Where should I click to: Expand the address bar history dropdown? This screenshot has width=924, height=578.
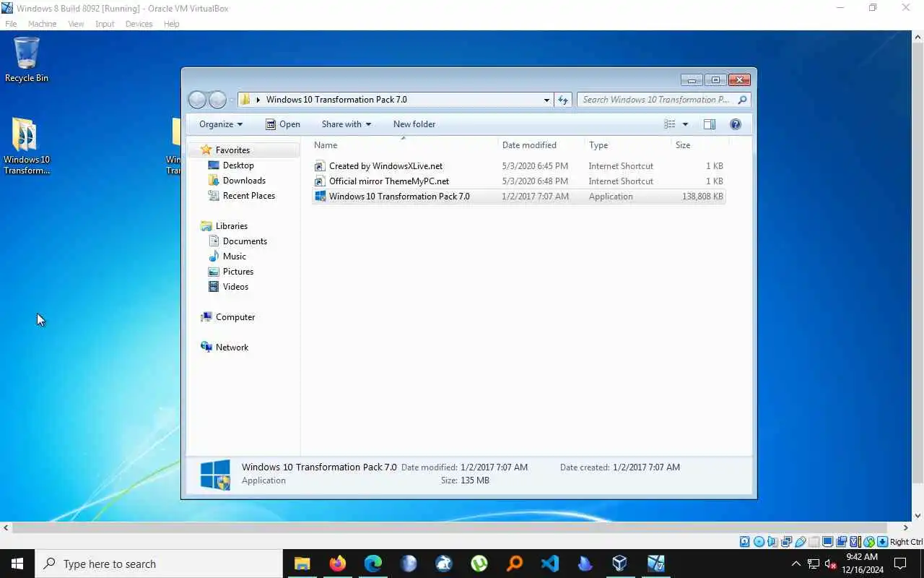[x=546, y=100]
